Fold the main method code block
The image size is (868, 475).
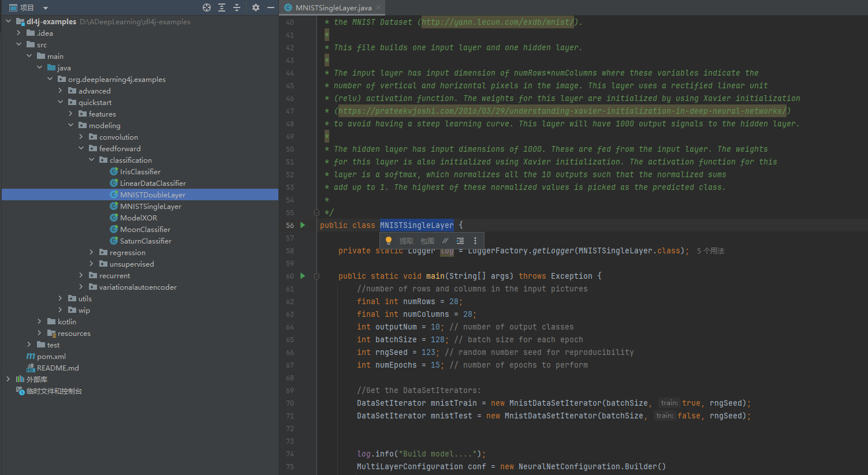pos(316,276)
